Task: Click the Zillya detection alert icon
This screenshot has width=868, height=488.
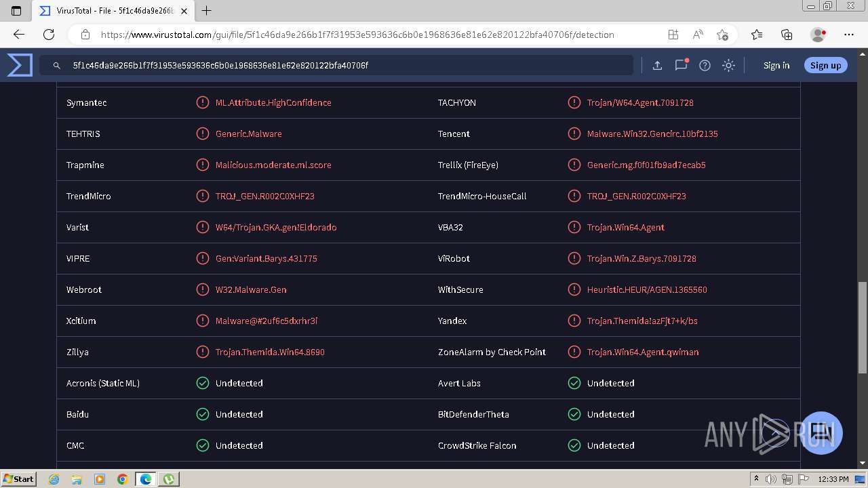Action: click(x=202, y=352)
